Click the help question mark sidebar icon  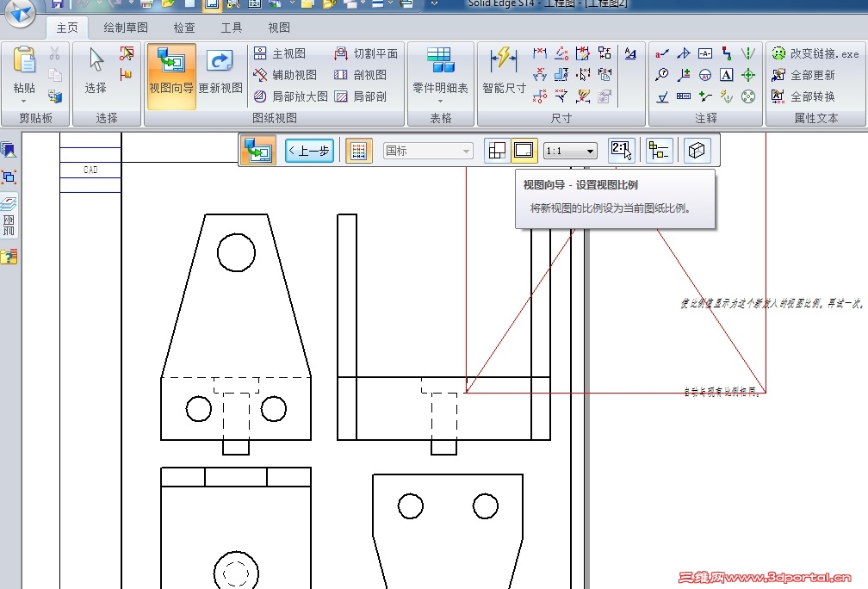pos(9,257)
